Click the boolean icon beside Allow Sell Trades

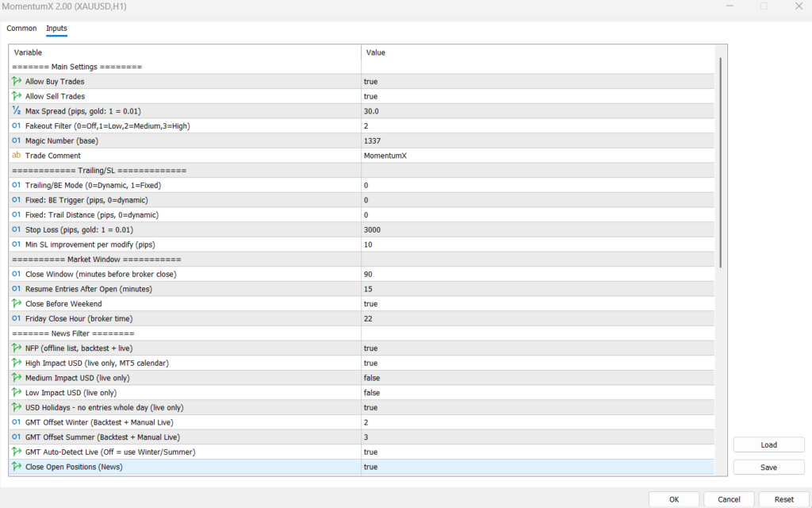click(17, 96)
